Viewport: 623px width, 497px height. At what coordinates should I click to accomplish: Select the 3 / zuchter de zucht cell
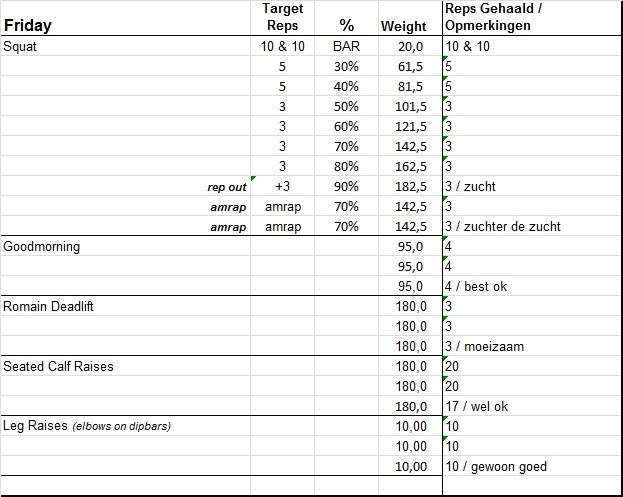pos(503,227)
